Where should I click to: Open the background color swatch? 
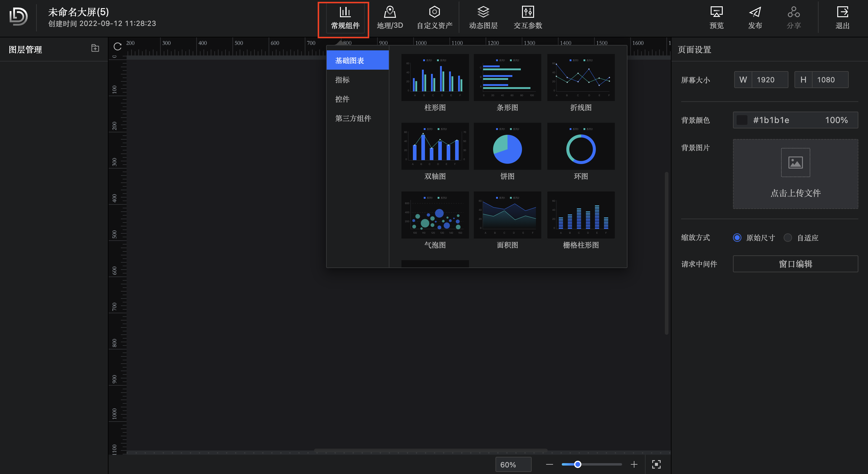(x=742, y=120)
